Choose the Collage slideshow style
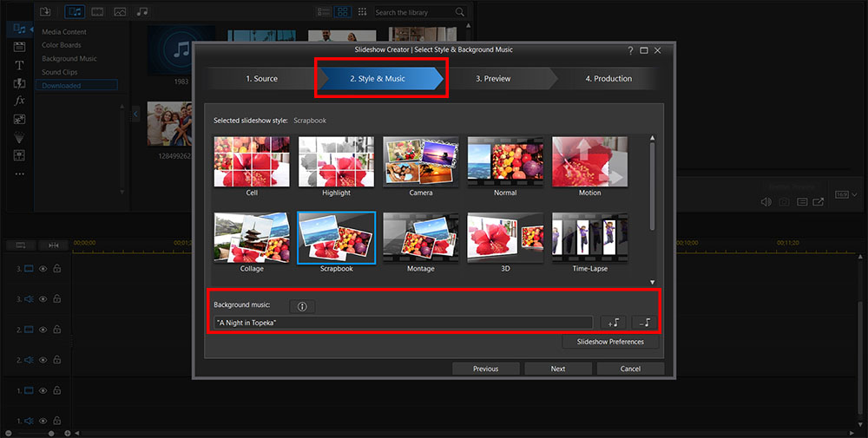The width and height of the screenshot is (868, 438). tap(252, 242)
